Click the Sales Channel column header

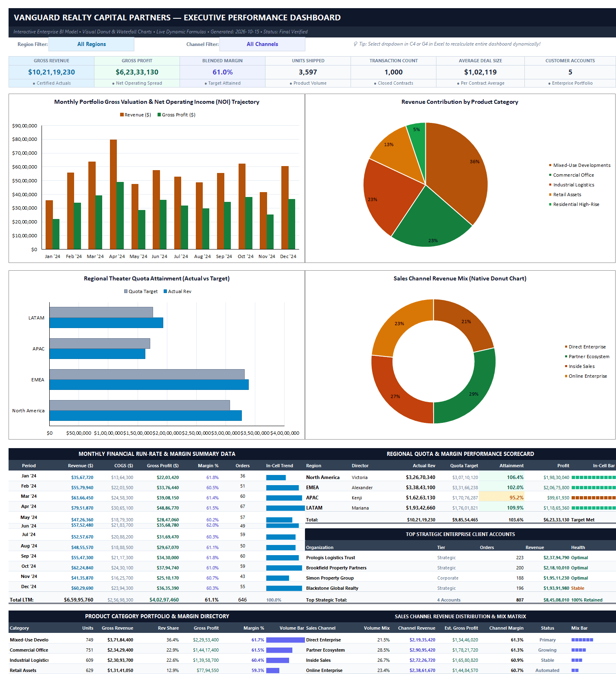coord(321,628)
